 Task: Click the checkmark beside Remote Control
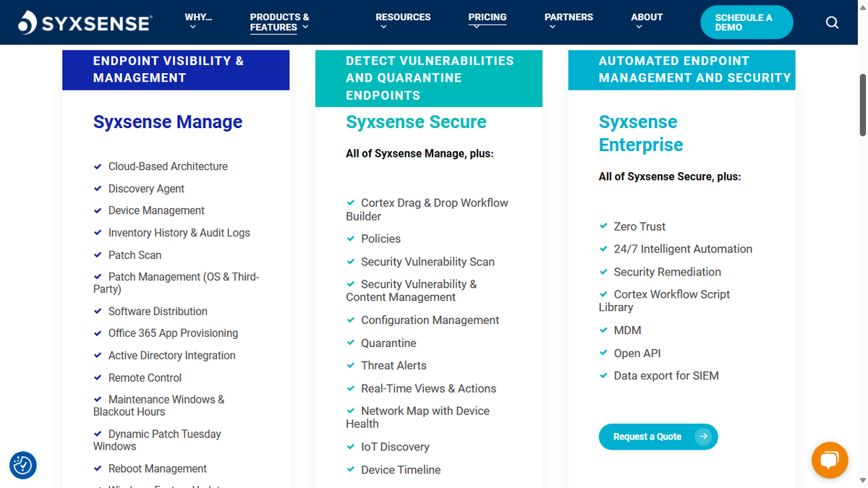pyautogui.click(x=98, y=377)
